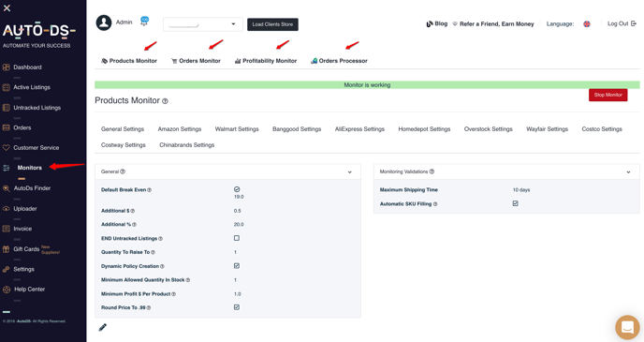Open Refer a Friend, Earn Money
Screen dimensions: 644x342
coord(493,23)
